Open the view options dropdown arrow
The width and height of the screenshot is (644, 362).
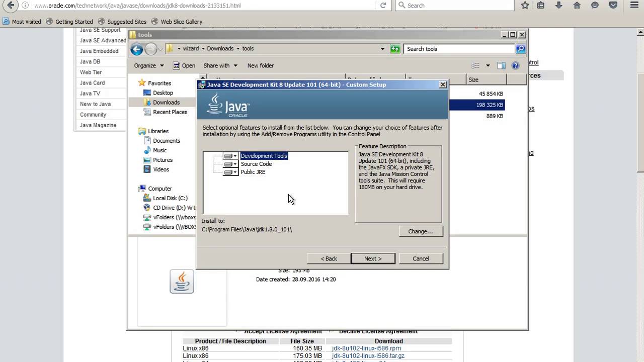tap(488, 65)
